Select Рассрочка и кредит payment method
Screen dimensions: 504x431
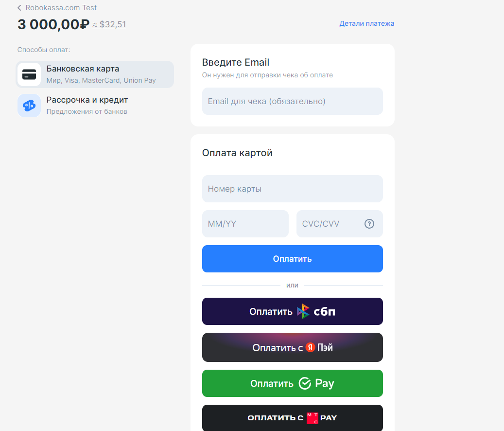tap(95, 106)
